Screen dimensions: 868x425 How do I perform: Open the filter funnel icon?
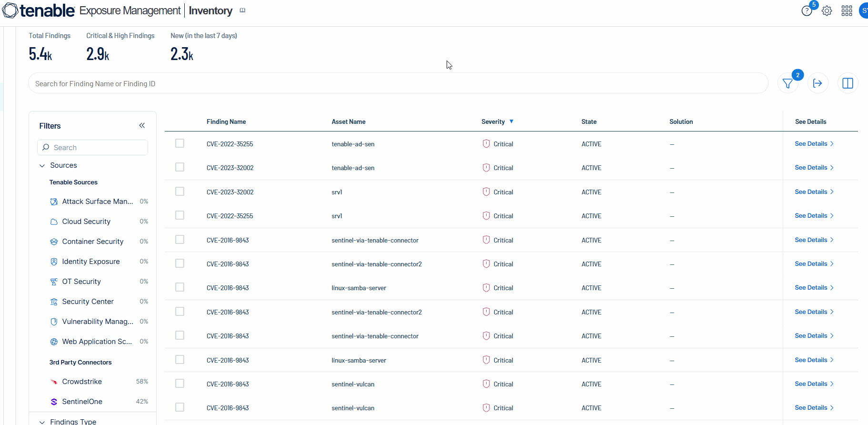788,84
